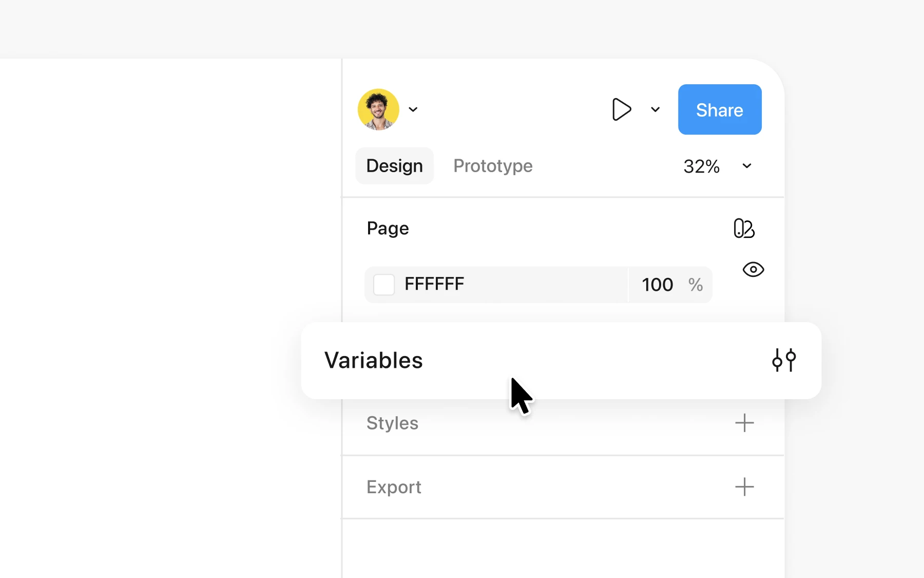Click the 32% zoom value
This screenshot has height=578, width=924.
[x=701, y=166]
